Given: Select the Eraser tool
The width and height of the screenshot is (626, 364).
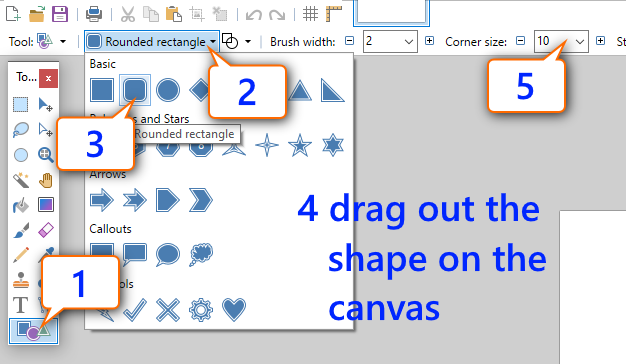Looking at the screenshot, I should click(x=46, y=230).
